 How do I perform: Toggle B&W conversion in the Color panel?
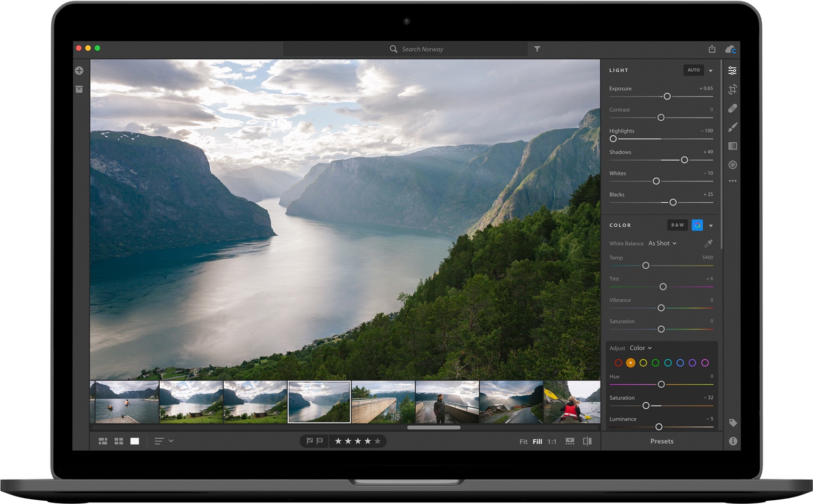677,225
